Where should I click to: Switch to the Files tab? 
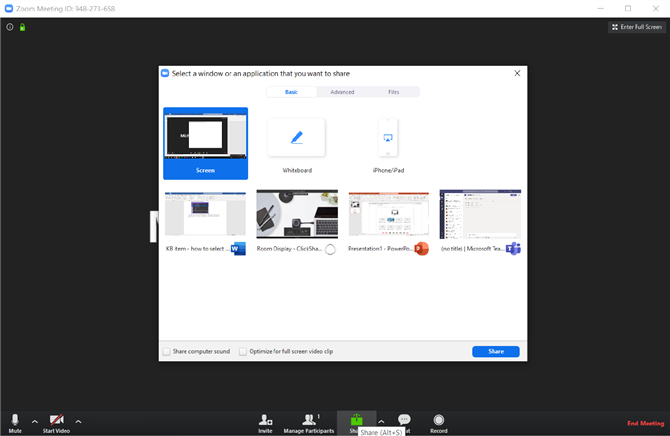click(x=394, y=92)
